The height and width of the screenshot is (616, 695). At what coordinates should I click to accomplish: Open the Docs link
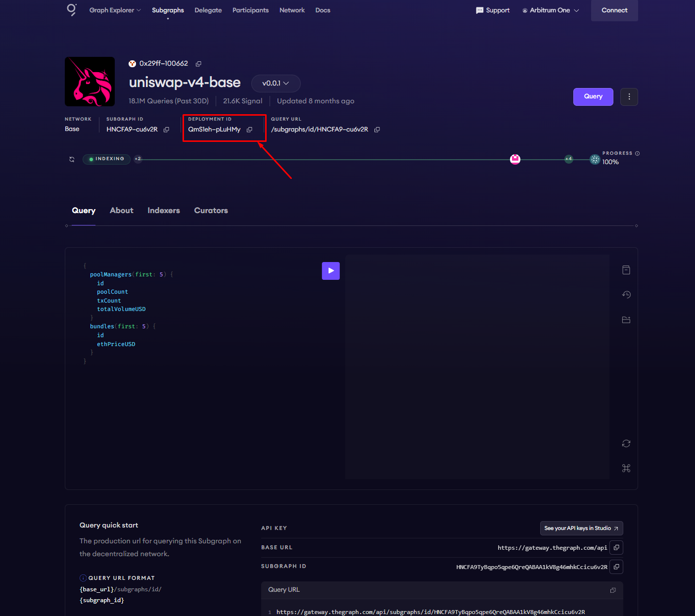323,10
